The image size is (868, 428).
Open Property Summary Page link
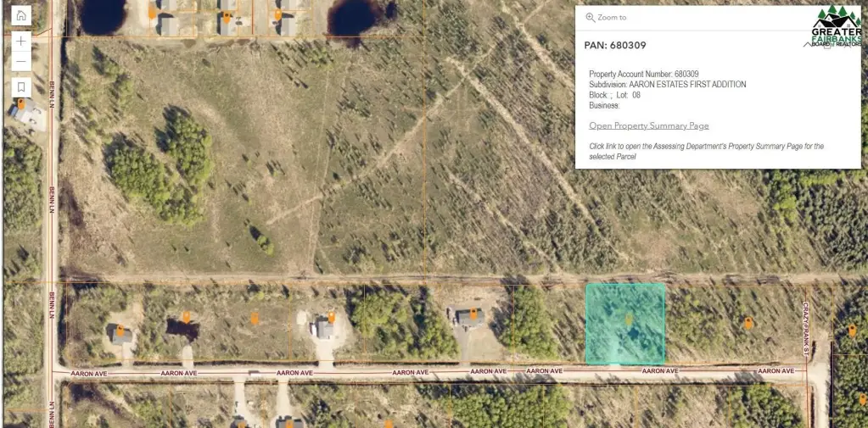649,125
